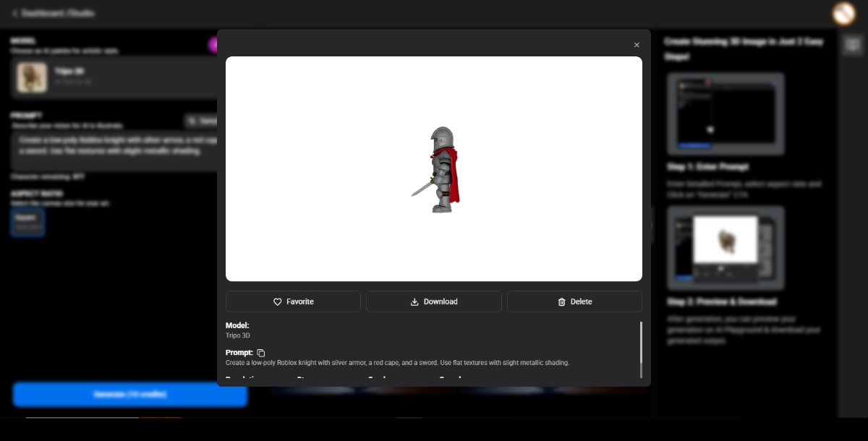Click the magenta circle icon in Model section

pyautogui.click(x=213, y=45)
